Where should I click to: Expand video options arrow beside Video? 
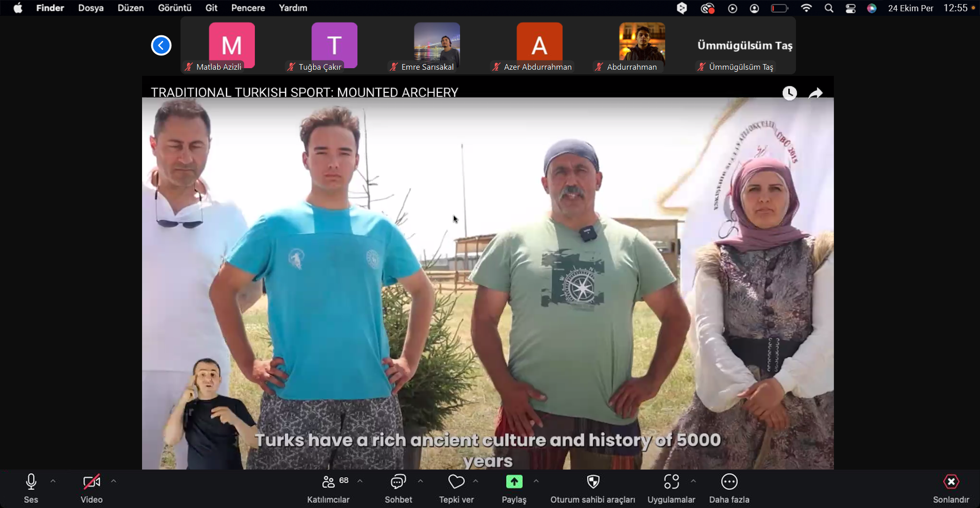113,481
